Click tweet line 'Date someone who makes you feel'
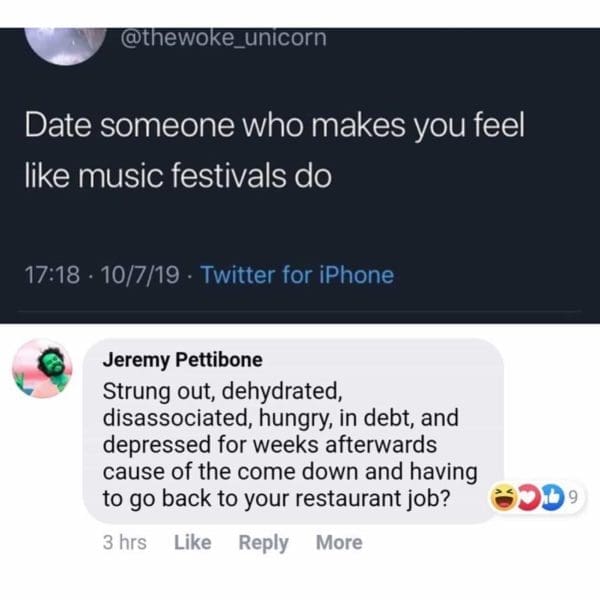This screenshot has height=600, width=600. [x=274, y=131]
